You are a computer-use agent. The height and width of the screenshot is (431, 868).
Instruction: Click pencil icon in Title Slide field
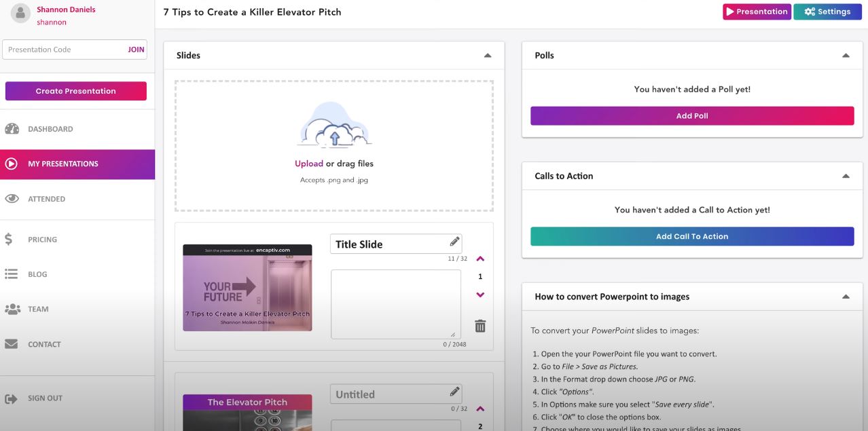tap(454, 242)
